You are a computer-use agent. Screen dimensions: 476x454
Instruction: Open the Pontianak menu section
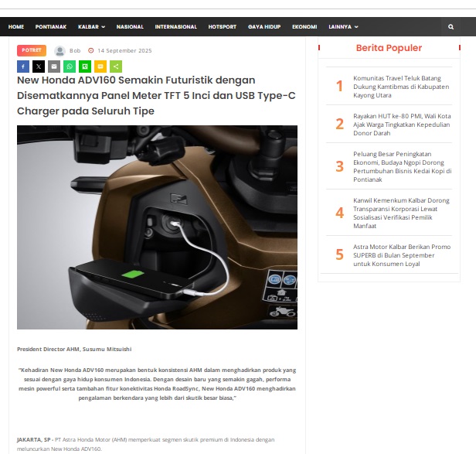point(51,27)
